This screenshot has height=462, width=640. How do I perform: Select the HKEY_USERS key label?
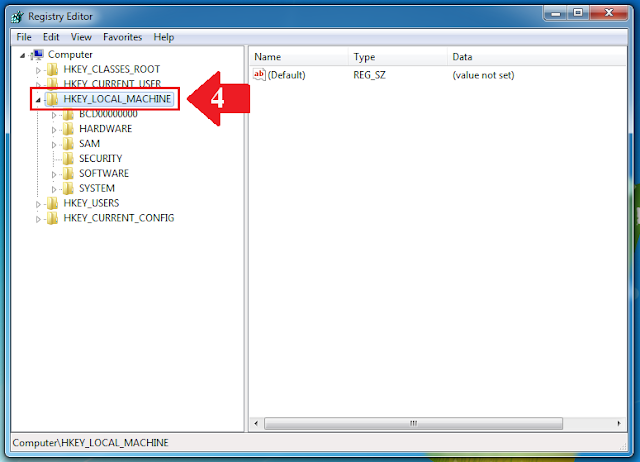(91, 203)
